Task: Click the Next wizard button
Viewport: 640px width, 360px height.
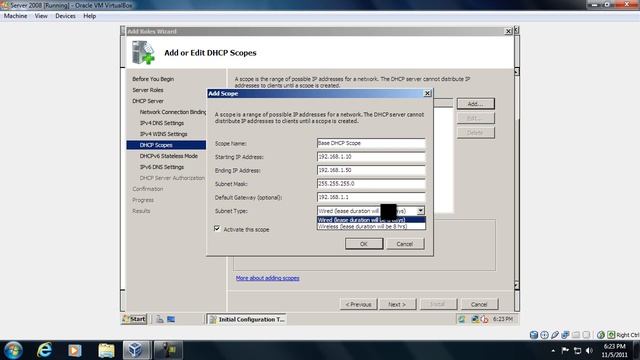Action: (397, 304)
